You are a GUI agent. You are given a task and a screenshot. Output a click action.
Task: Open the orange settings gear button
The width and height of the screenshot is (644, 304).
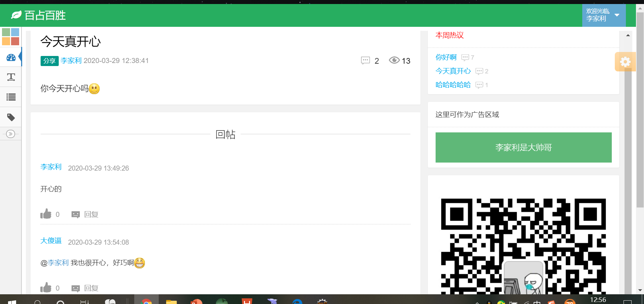point(625,62)
